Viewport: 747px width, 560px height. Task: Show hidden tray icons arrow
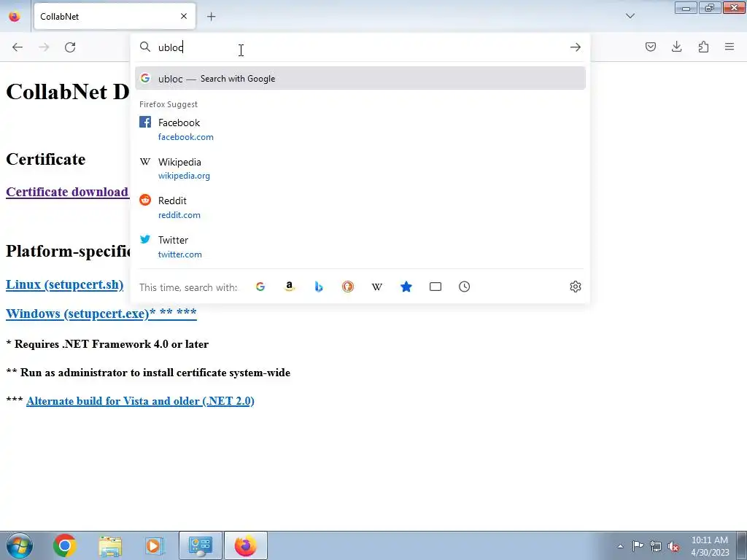coord(620,546)
